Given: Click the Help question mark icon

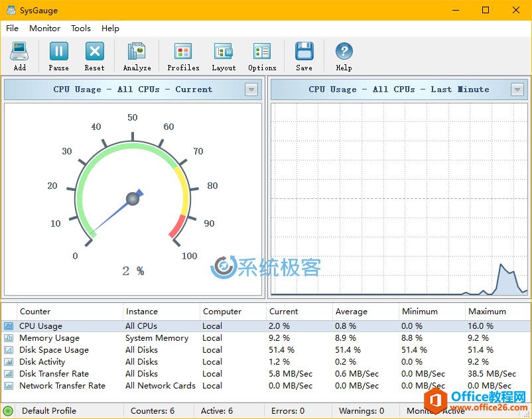Looking at the screenshot, I should click(x=344, y=52).
